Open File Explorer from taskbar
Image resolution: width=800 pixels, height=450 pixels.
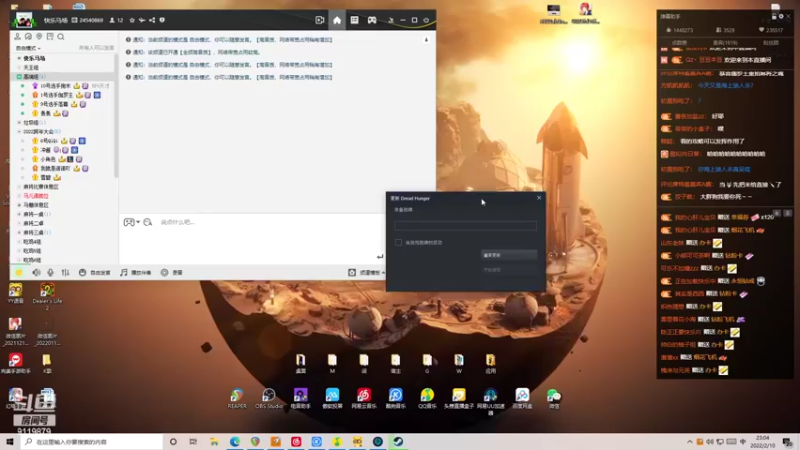214,441
